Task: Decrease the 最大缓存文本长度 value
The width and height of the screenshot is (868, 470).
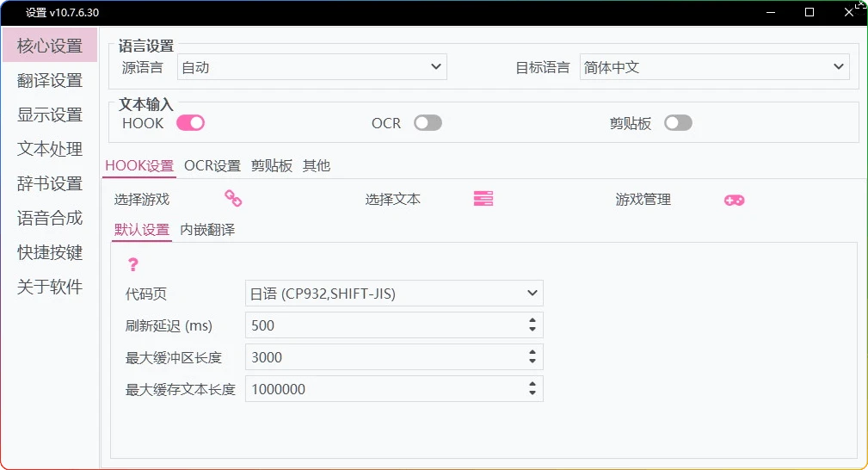Action: pyautogui.click(x=532, y=393)
